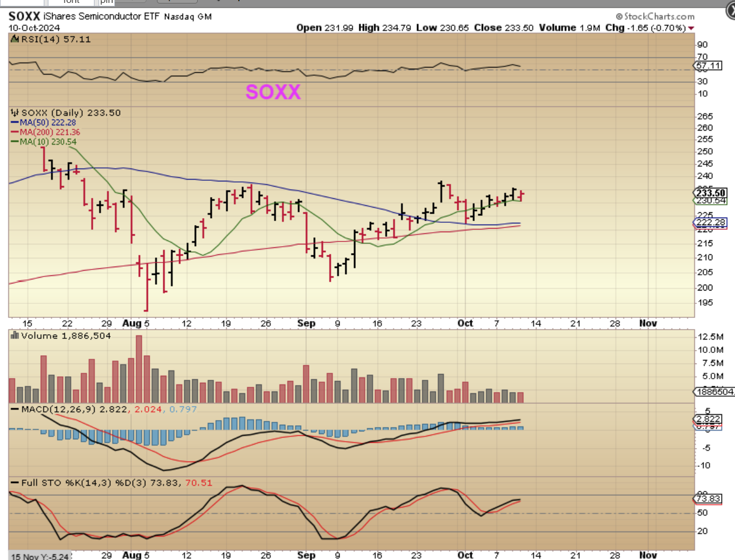Click the 'Close 233.50' value in the header

503,27
